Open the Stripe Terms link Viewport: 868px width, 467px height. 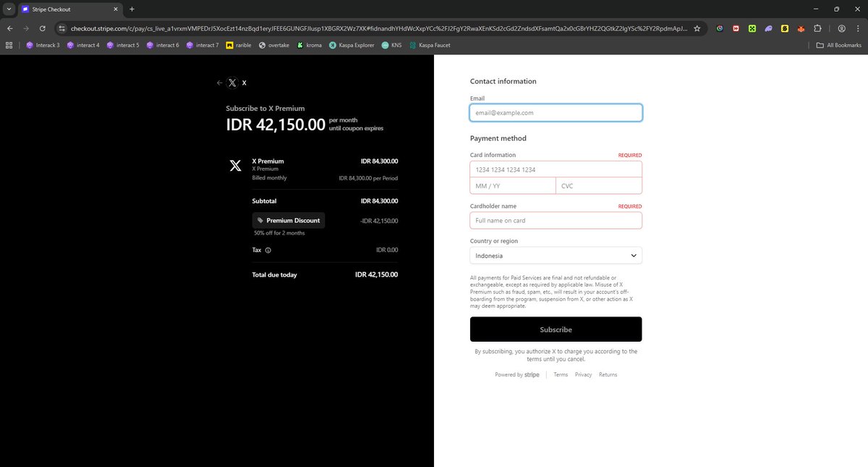[561, 375]
